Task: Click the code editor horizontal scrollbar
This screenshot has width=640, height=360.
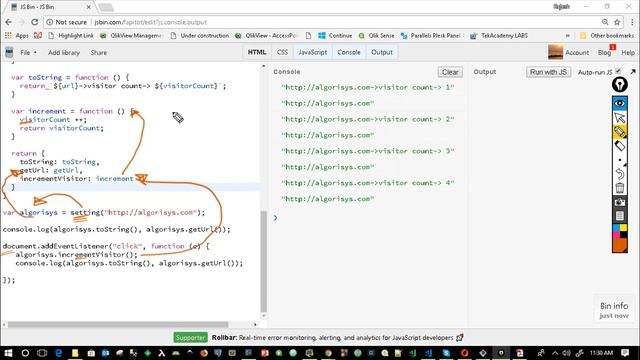Action: pyautogui.click(x=118, y=324)
